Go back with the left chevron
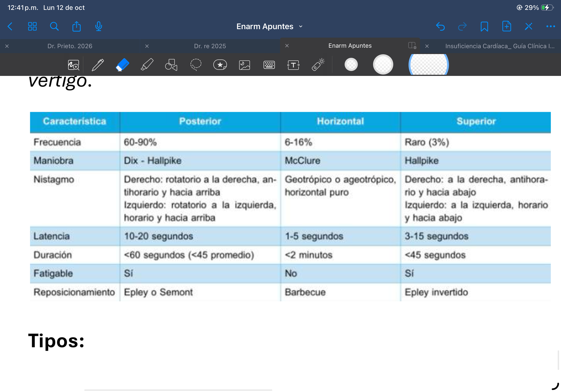 point(10,26)
